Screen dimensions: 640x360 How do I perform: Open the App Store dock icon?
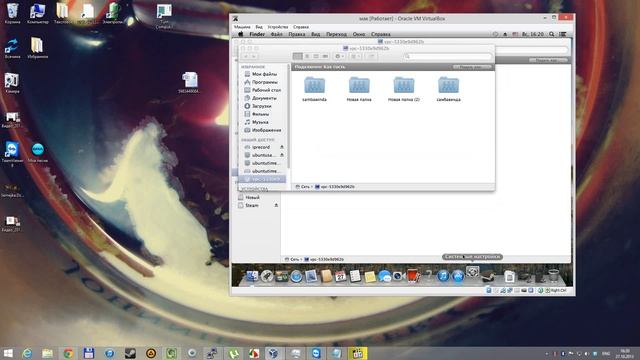coord(458,276)
